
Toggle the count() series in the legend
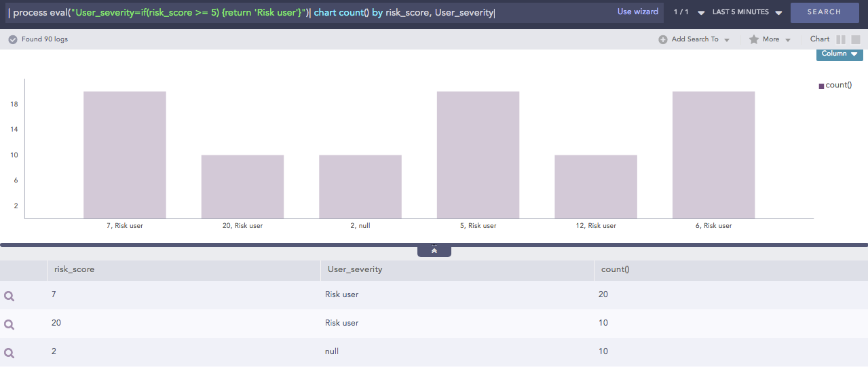tap(835, 85)
